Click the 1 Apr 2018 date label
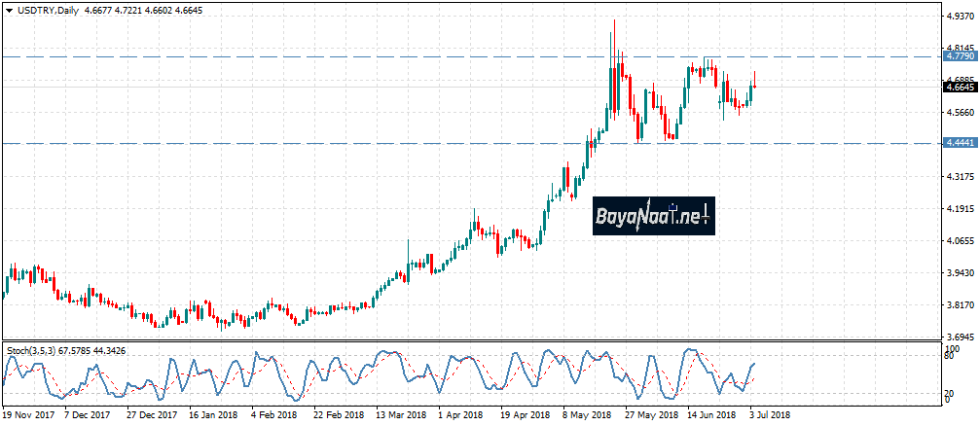This screenshot has height=426, width=980. [461, 413]
